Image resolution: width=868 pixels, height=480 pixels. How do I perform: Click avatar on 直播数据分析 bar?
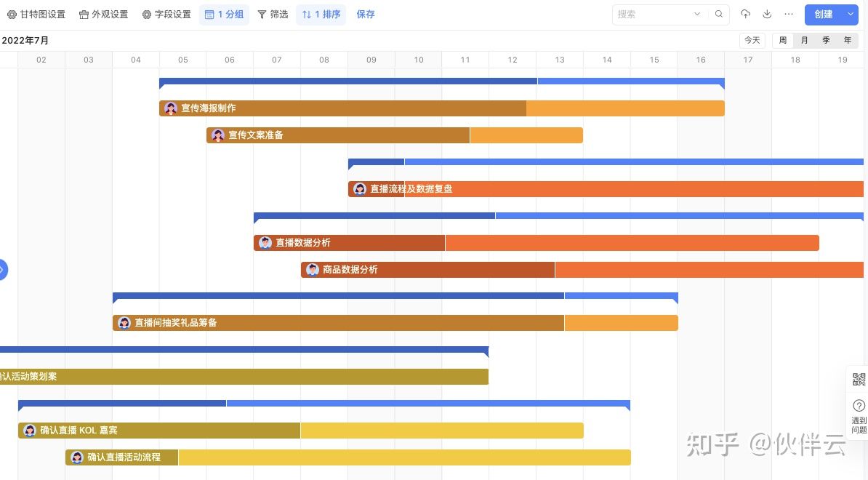265,242
